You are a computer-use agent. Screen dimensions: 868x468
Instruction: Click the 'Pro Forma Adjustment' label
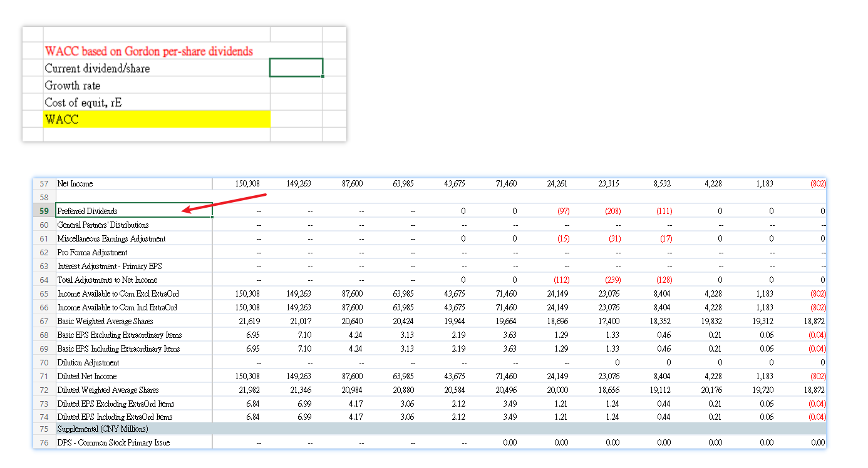pos(93,252)
